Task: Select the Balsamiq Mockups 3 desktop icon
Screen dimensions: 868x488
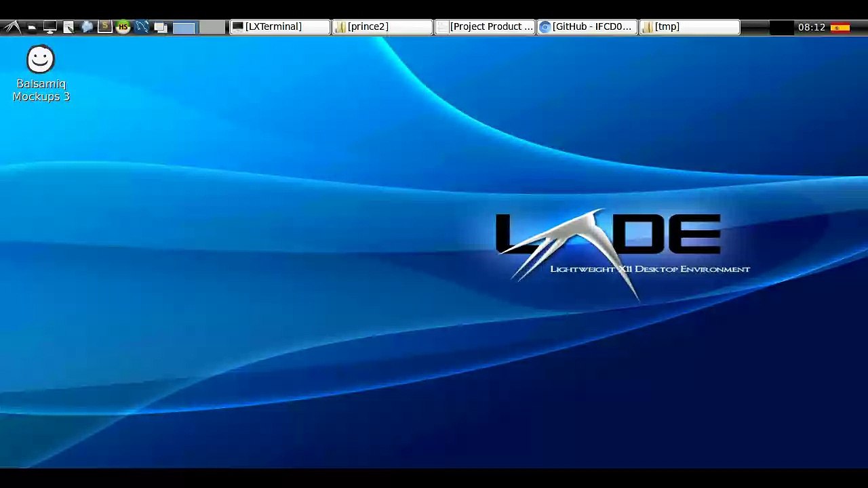Action: 41,74
